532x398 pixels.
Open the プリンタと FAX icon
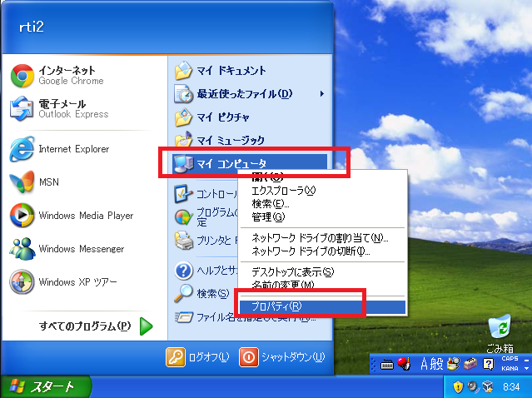(x=183, y=241)
